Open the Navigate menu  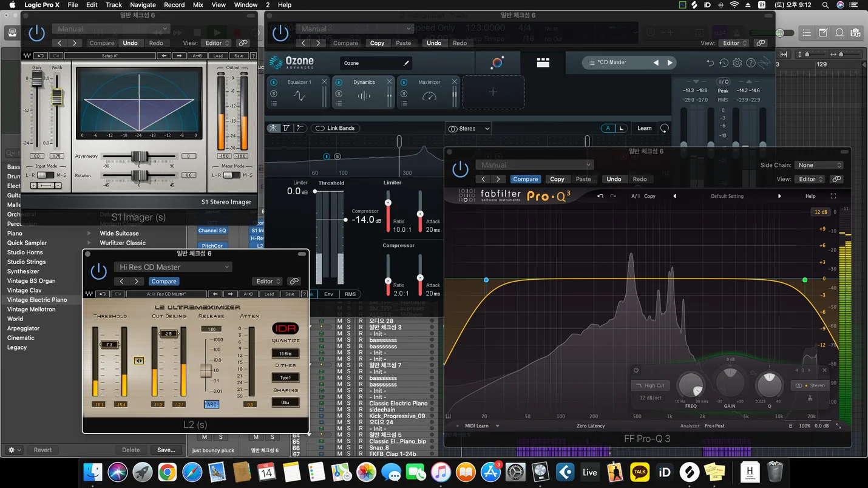(143, 5)
